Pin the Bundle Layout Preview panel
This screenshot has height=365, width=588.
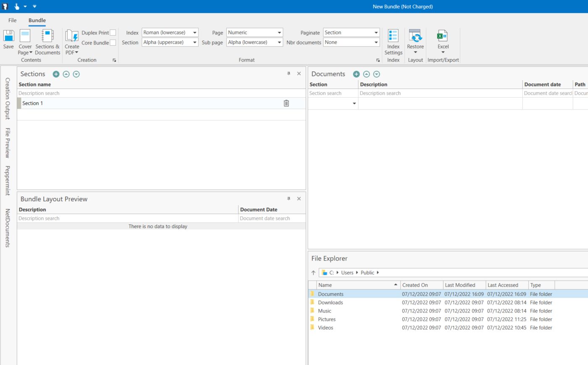click(x=289, y=198)
